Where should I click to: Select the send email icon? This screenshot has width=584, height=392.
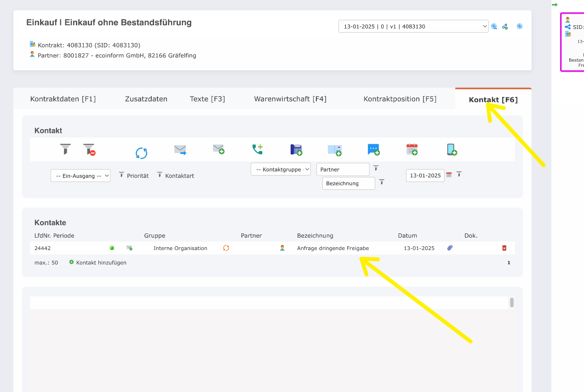[x=180, y=149]
